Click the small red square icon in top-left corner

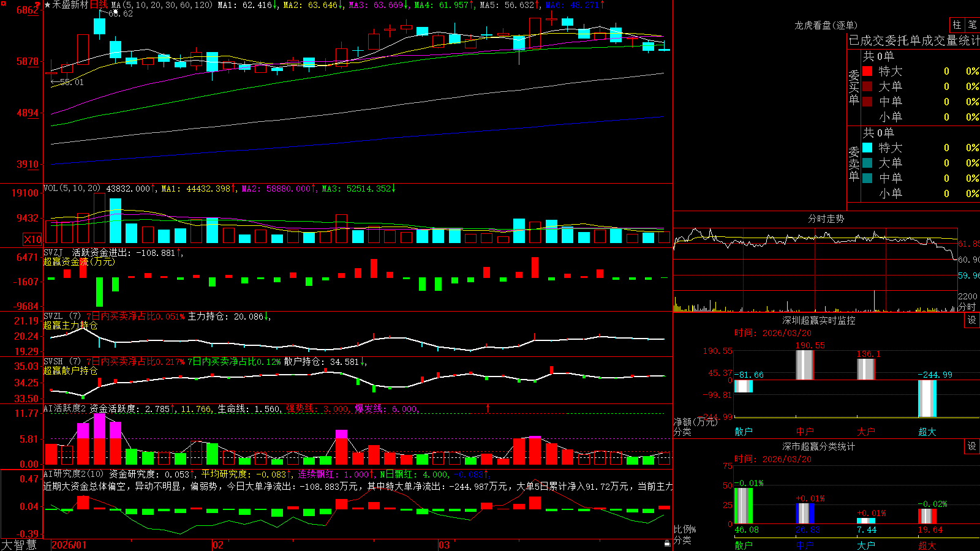coord(3,4)
